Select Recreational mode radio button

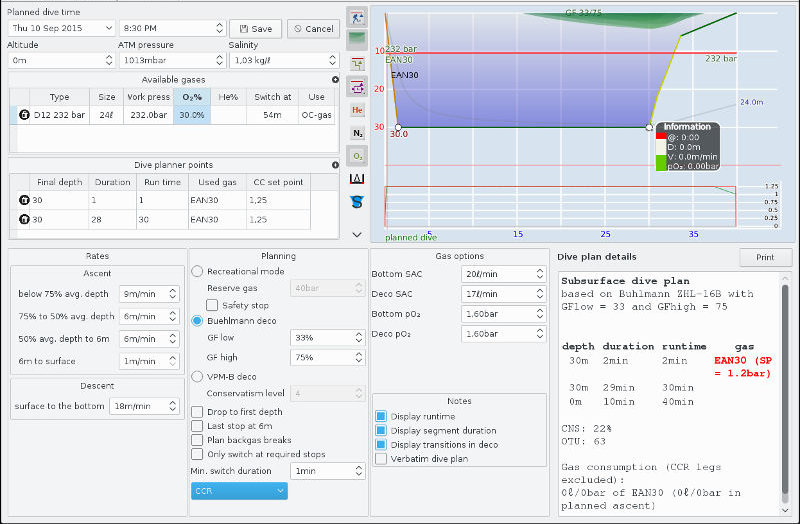(198, 271)
